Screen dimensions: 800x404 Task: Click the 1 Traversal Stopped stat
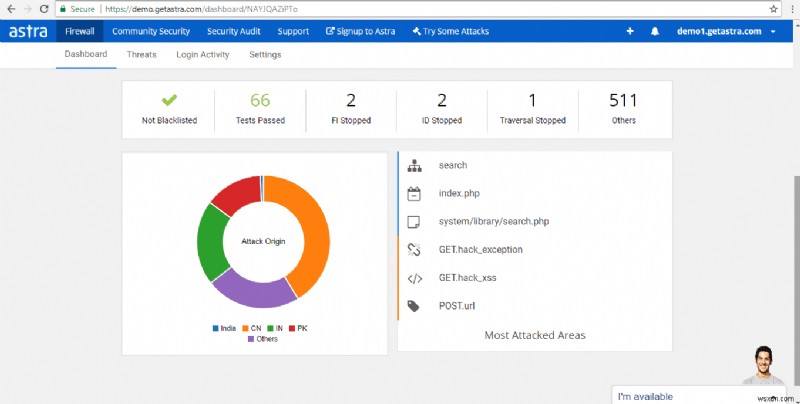[533, 109]
